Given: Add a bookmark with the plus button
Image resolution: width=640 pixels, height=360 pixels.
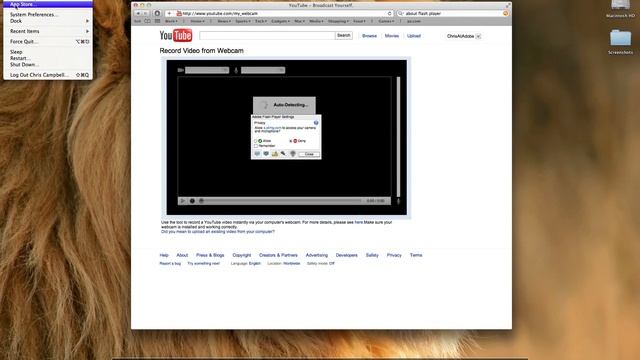Looking at the screenshot, I should coord(169,13).
